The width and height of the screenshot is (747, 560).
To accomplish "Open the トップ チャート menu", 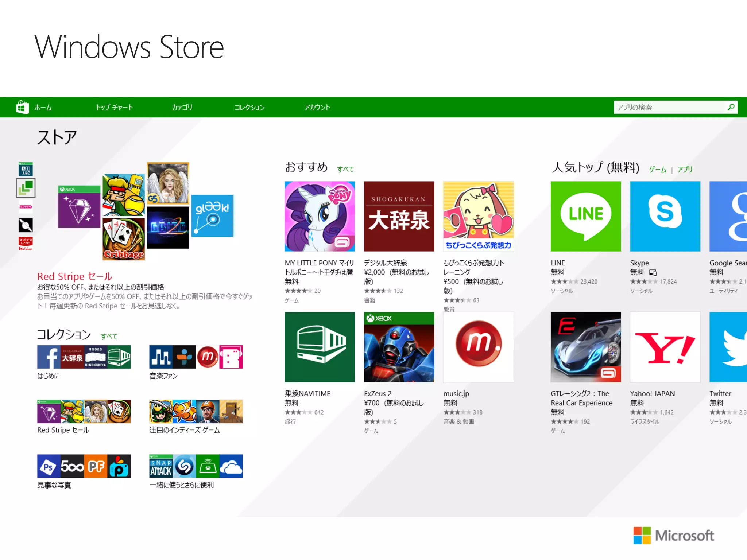I will [x=114, y=108].
